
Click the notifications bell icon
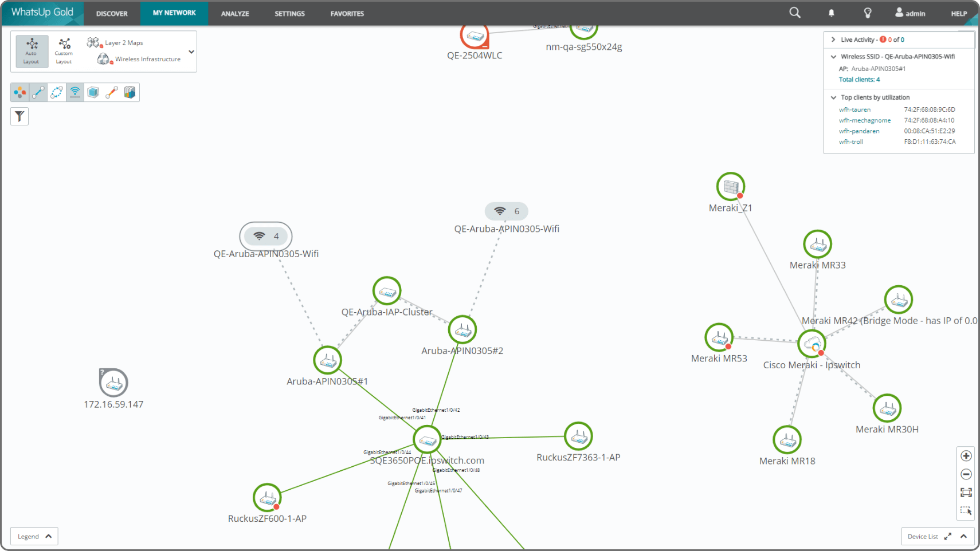point(831,12)
